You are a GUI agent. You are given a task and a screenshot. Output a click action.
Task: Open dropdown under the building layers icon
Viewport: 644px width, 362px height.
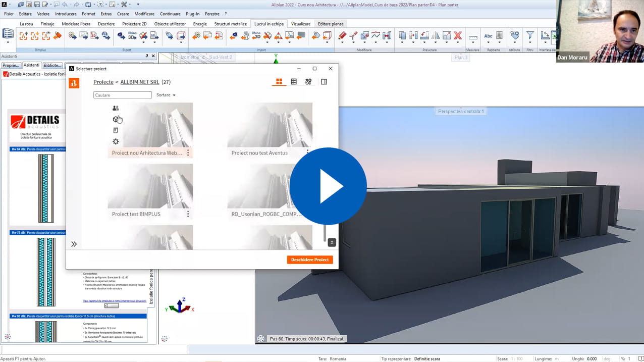coord(8,42)
